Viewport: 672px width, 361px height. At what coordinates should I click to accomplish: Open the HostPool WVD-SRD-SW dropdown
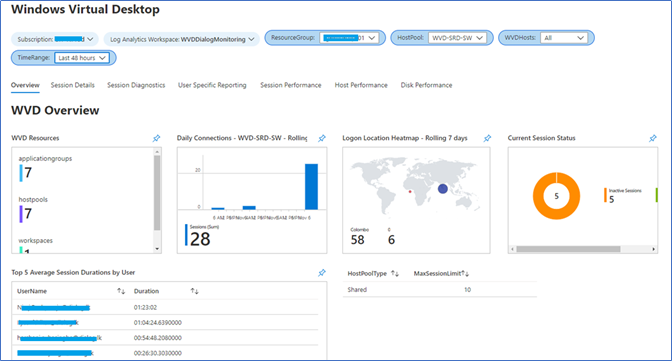pyautogui.click(x=457, y=38)
